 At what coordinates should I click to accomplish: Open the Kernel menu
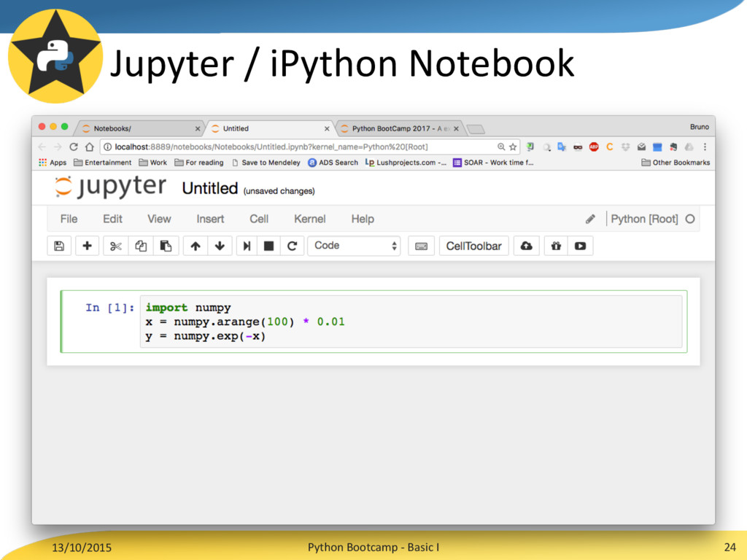coord(309,219)
